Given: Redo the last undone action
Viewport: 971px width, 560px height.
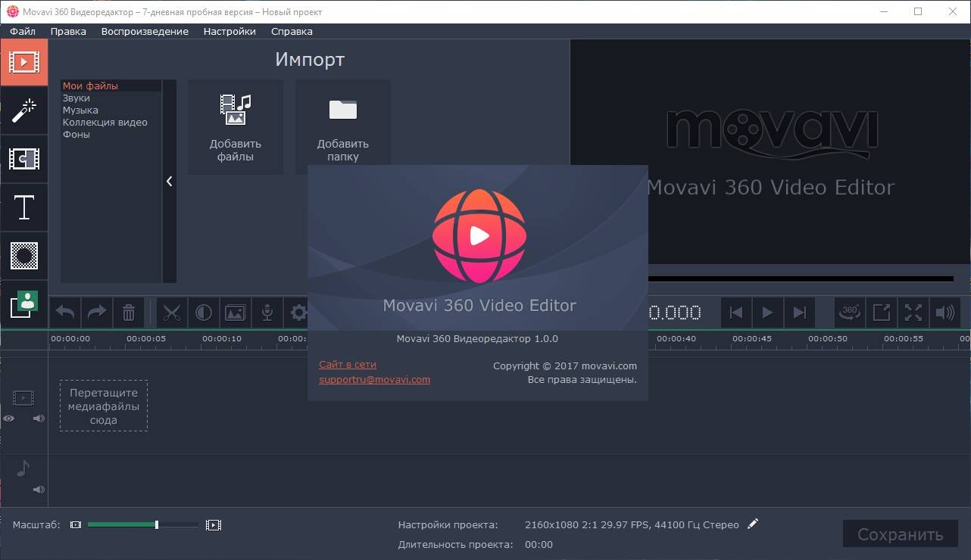Looking at the screenshot, I should pyautogui.click(x=97, y=313).
